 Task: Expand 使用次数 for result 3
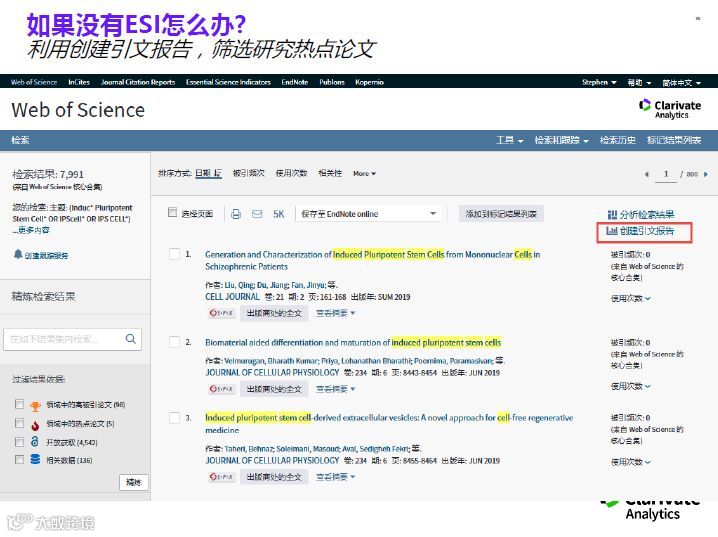pos(631,462)
